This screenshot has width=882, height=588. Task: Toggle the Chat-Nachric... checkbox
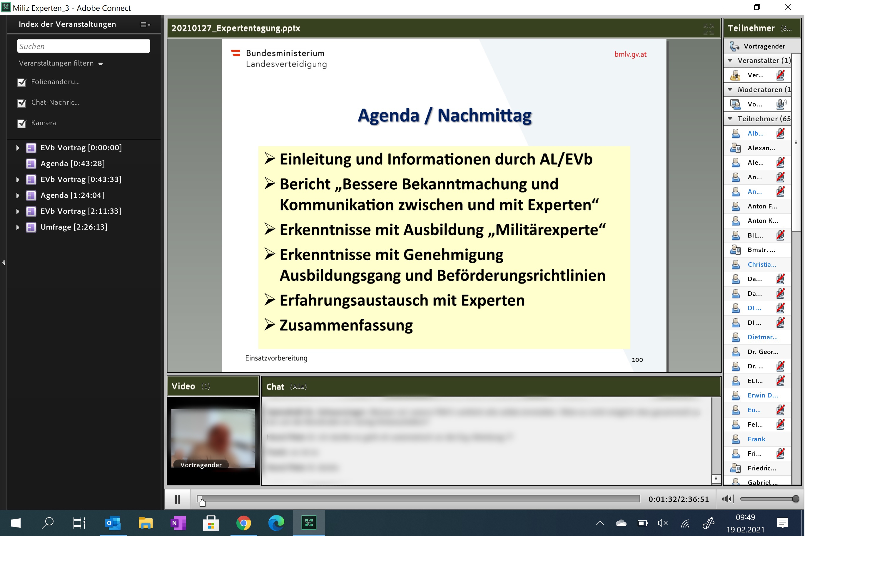click(22, 103)
